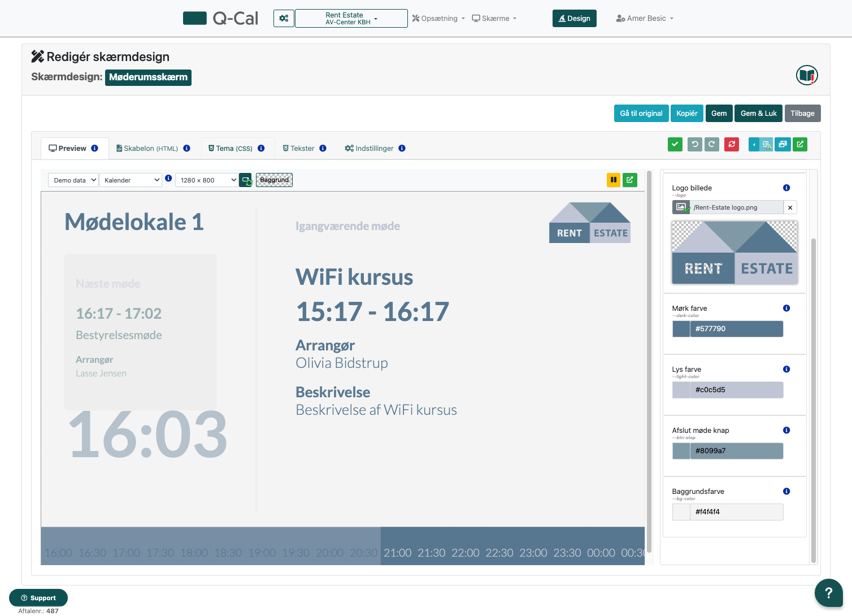
Task: Open the Demo data dropdown
Action: coord(73,180)
